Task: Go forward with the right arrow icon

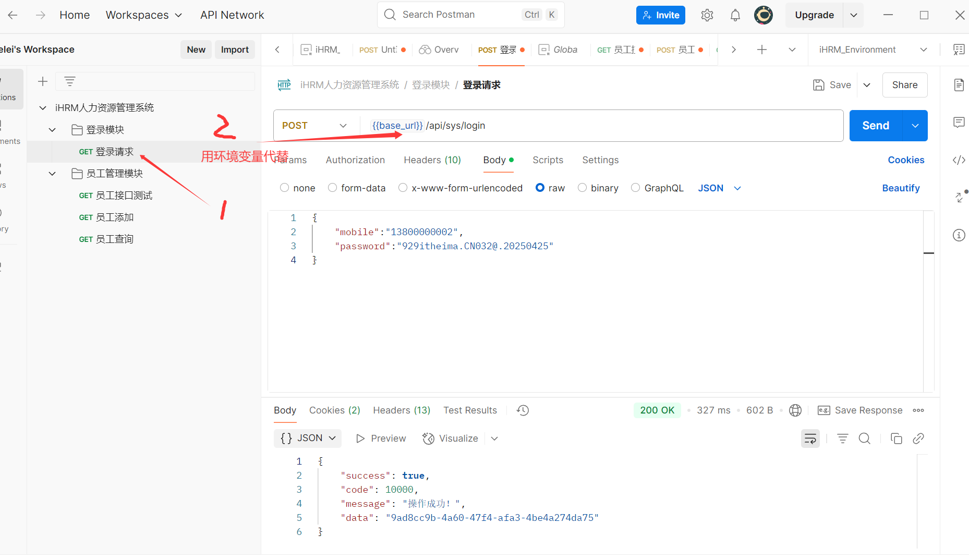Action: click(x=40, y=15)
